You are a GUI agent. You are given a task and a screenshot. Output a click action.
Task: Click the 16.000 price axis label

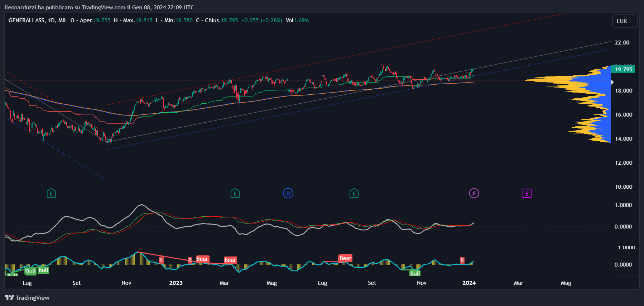pyautogui.click(x=624, y=115)
